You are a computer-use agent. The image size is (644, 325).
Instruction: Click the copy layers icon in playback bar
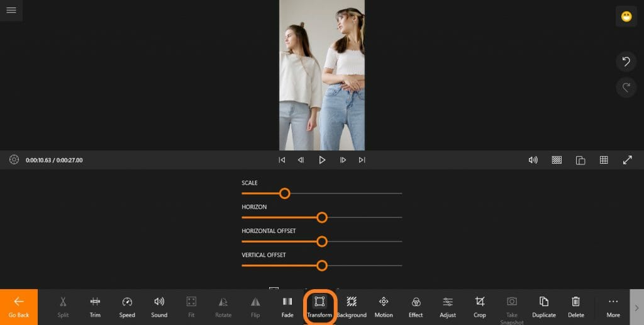(x=580, y=160)
